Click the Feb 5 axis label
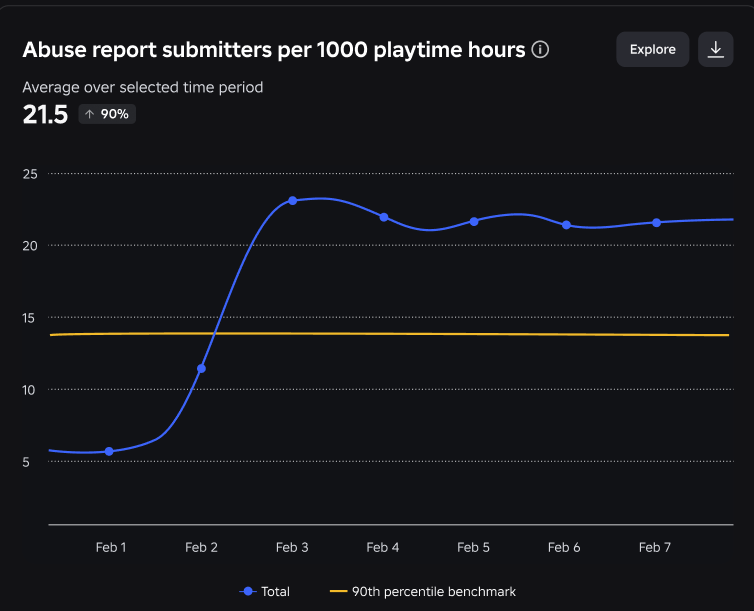The width and height of the screenshot is (754, 611). [473, 547]
